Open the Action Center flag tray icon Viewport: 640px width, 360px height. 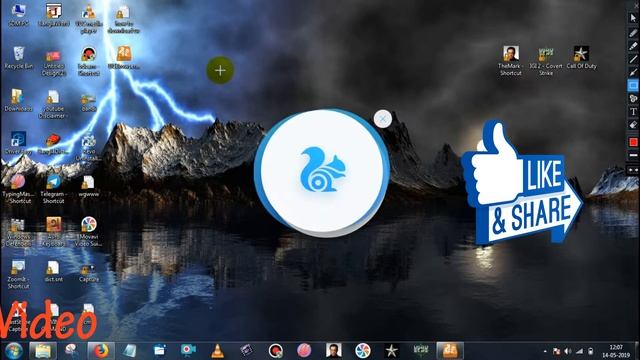pyautogui.click(x=556, y=351)
